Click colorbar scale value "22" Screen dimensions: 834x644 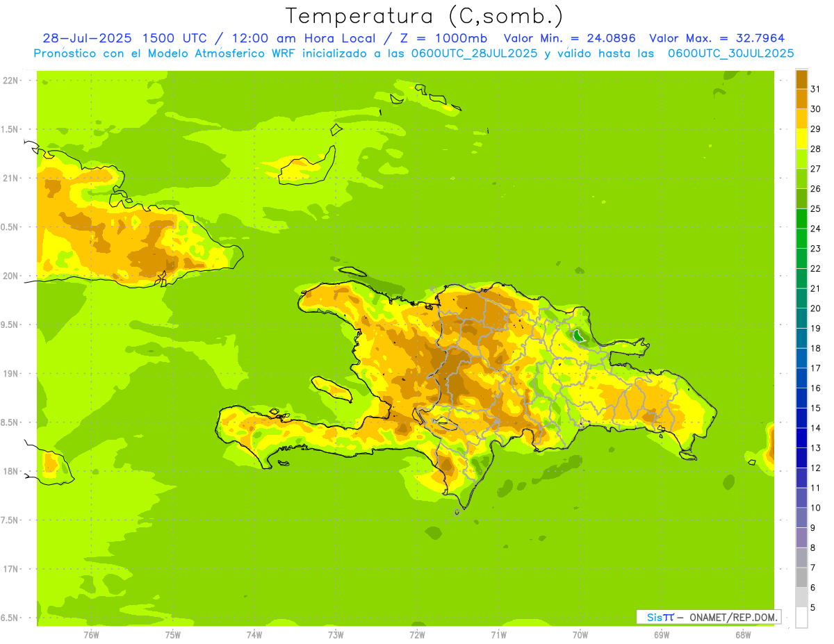(815, 268)
